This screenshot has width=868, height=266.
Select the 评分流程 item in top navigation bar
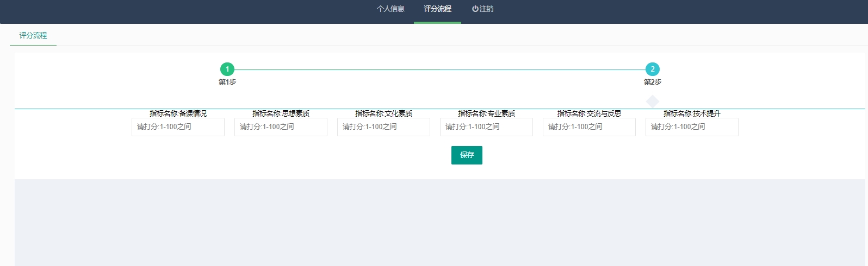[x=437, y=9]
